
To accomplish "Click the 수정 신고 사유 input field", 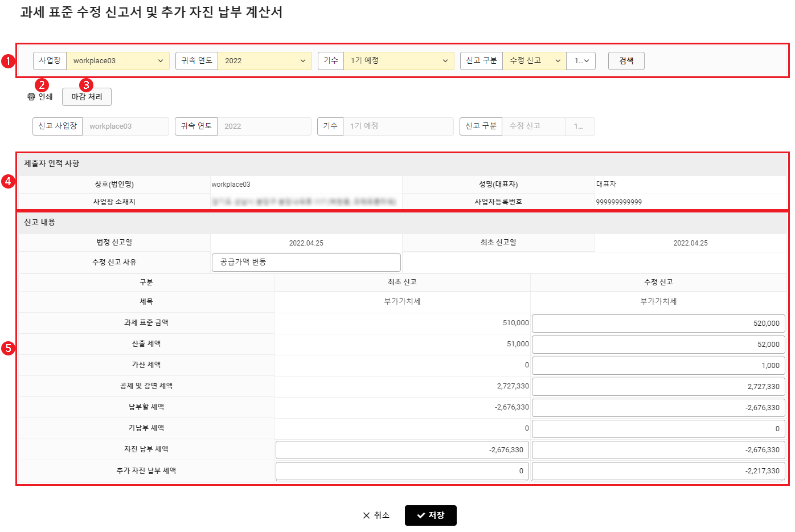I will (306, 263).
